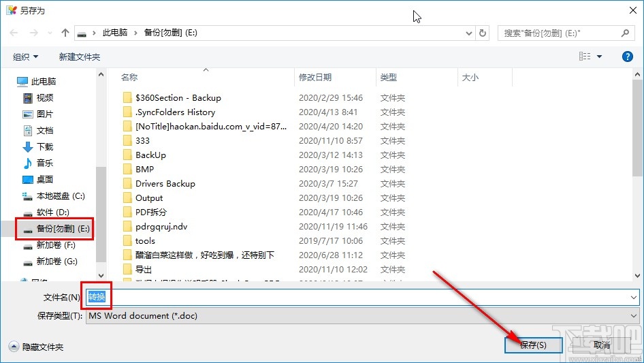
Task: Click the magnifier search icon
Action: (x=625, y=33)
